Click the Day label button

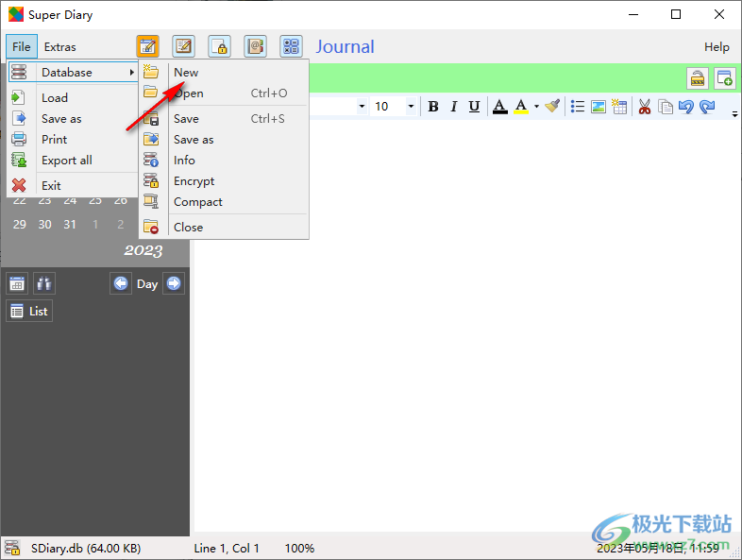pyautogui.click(x=147, y=284)
